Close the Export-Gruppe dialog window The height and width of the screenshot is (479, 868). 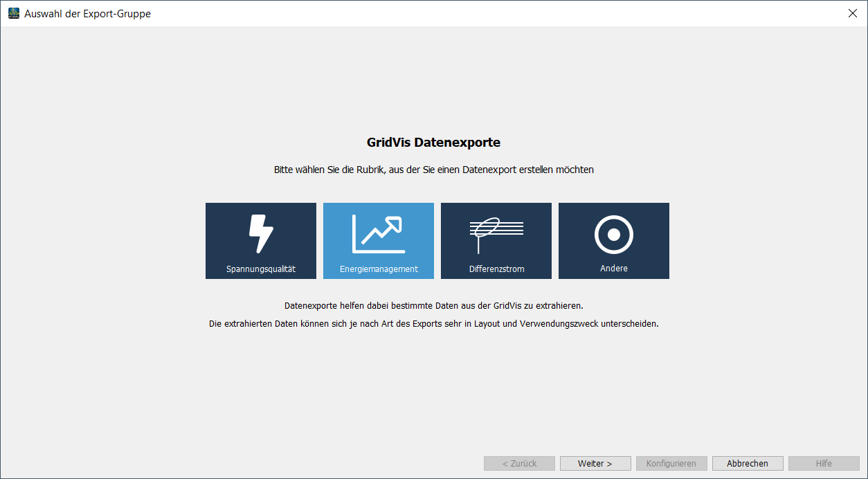point(852,13)
